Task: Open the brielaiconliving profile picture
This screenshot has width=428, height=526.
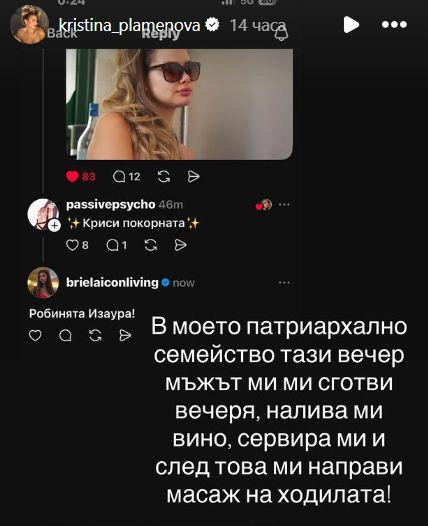Action: (43, 283)
